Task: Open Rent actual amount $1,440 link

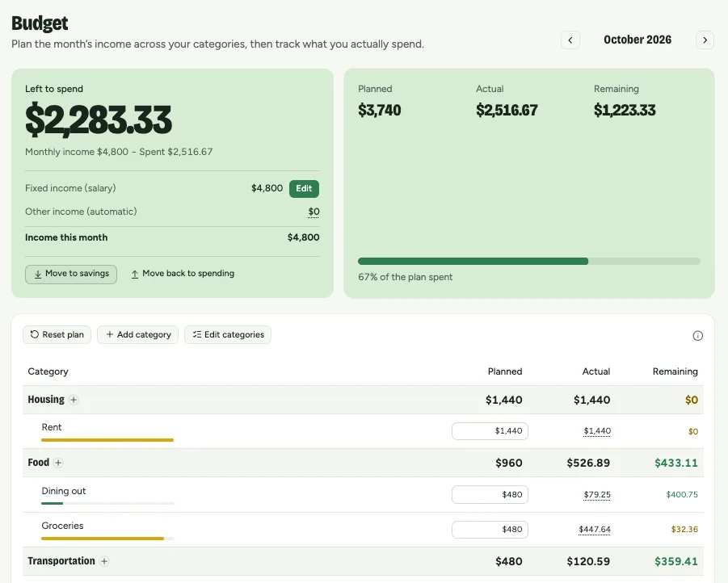Action: [x=597, y=431]
